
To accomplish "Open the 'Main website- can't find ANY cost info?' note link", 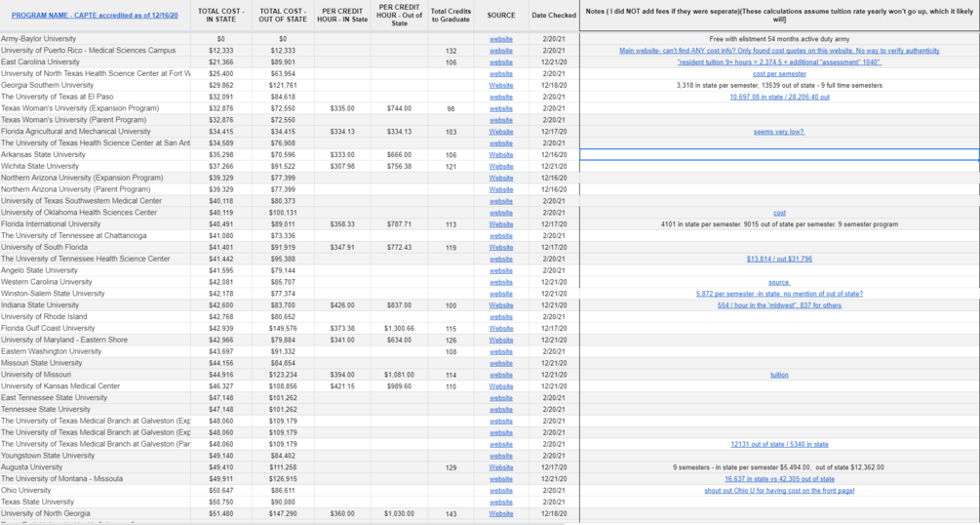I will click(x=779, y=51).
